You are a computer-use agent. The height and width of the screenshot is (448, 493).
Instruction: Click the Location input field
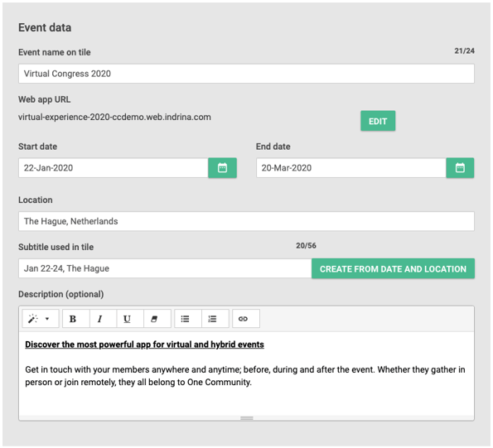coord(246,221)
